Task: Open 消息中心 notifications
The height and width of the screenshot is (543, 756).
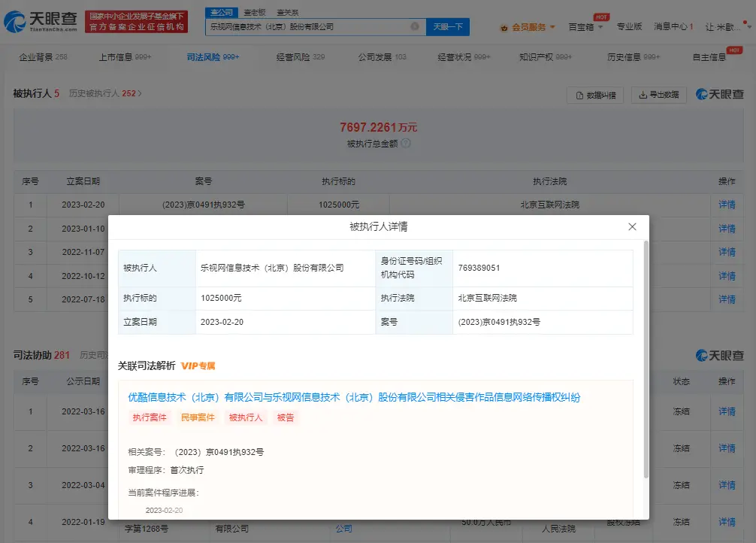Action: (673, 26)
